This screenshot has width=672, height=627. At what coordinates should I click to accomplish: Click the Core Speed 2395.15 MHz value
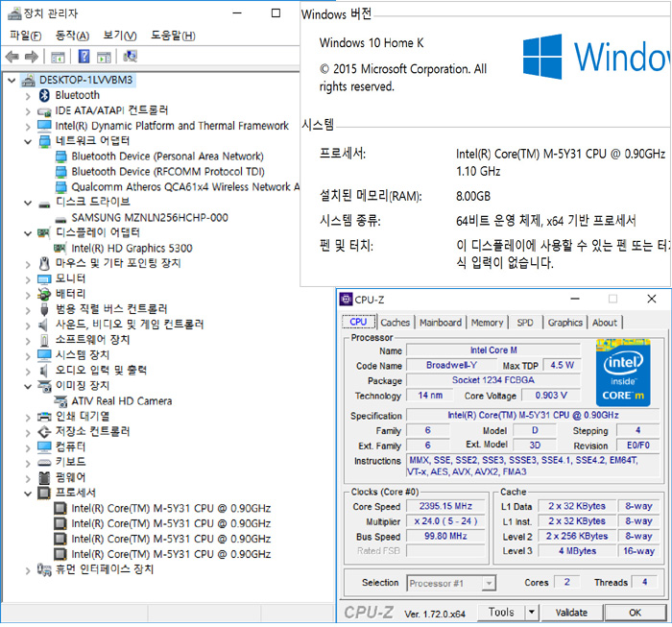(x=445, y=506)
